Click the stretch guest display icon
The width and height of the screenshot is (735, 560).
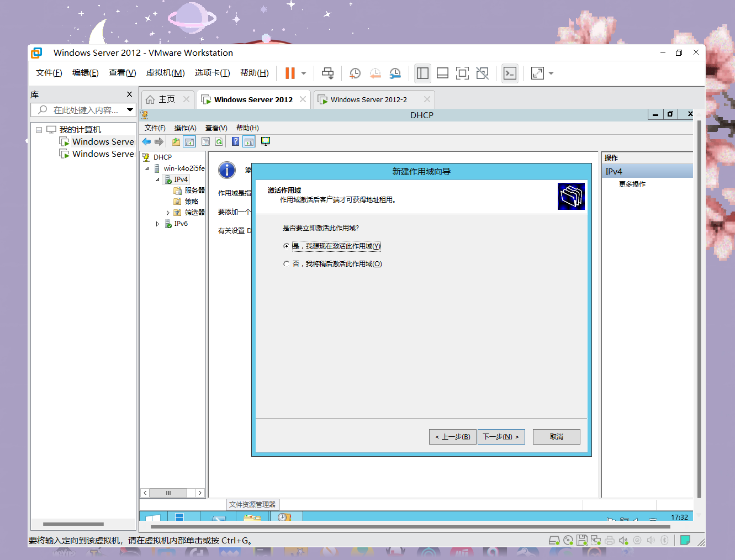[537, 73]
